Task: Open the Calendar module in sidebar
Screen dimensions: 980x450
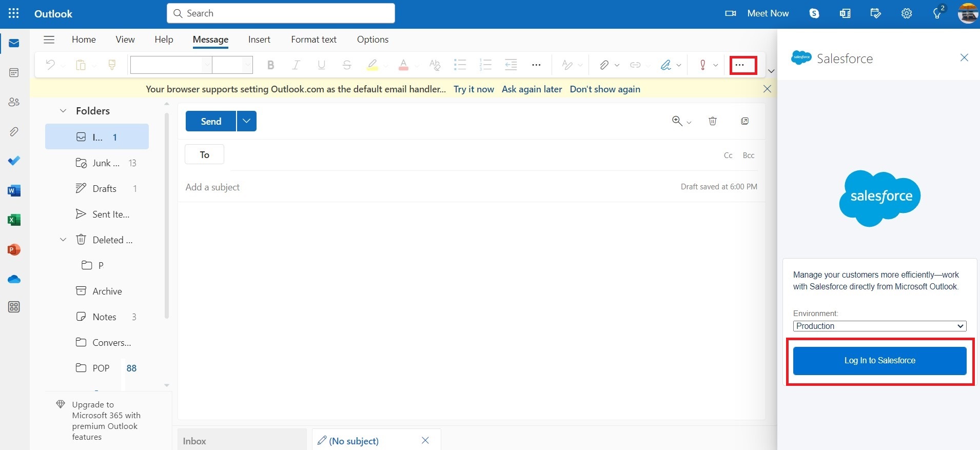Action: coord(14,73)
